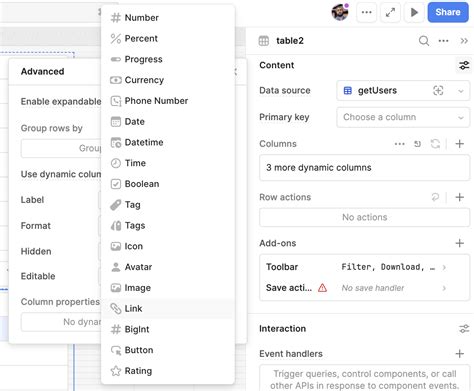This screenshot has width=474, height=391.
Task: Select Boolean format option
Action: [x=168, y=184]
